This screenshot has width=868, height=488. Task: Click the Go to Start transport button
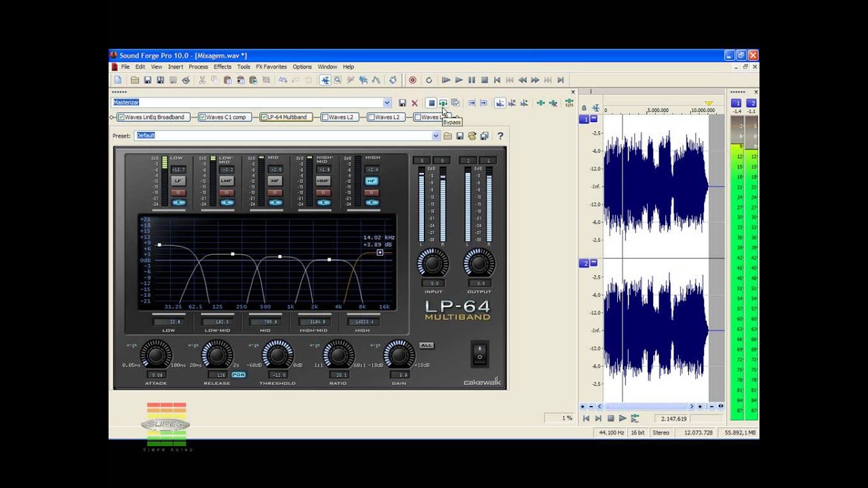(497, 80)
